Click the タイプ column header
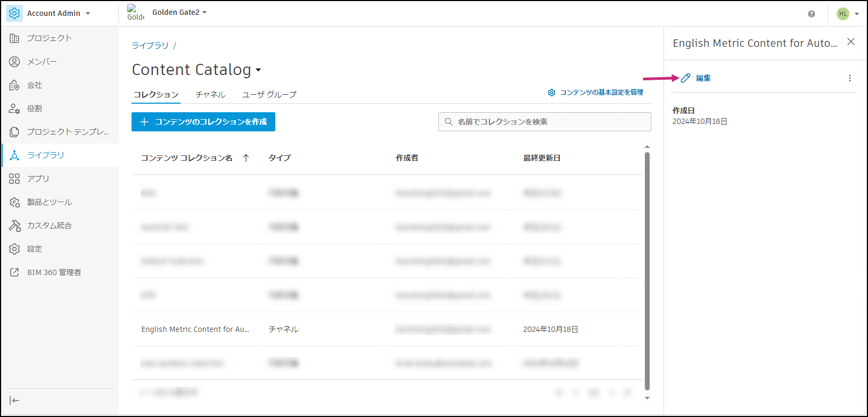The height and width of the screenshot is (417, 868). (280, 158)
